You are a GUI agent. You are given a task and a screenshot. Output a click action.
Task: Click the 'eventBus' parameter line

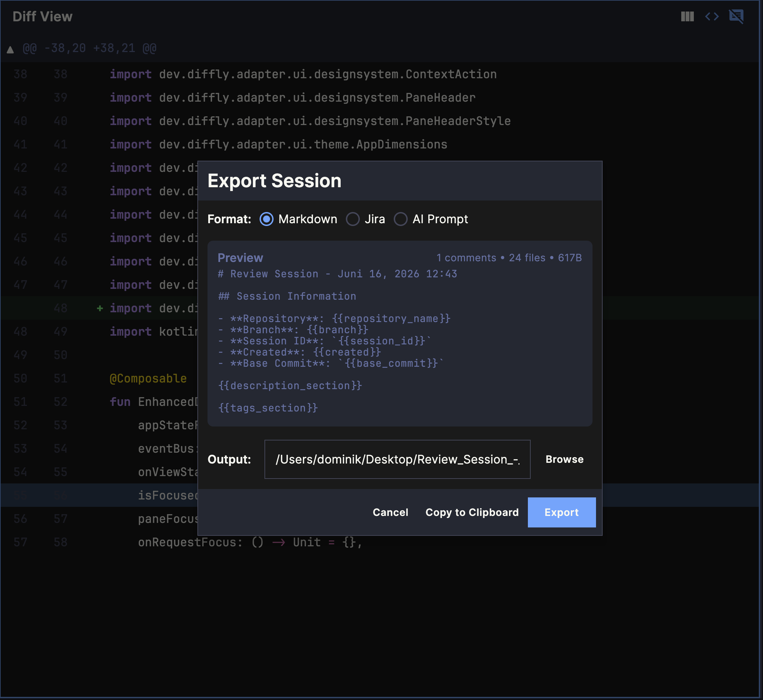(167, 449)
